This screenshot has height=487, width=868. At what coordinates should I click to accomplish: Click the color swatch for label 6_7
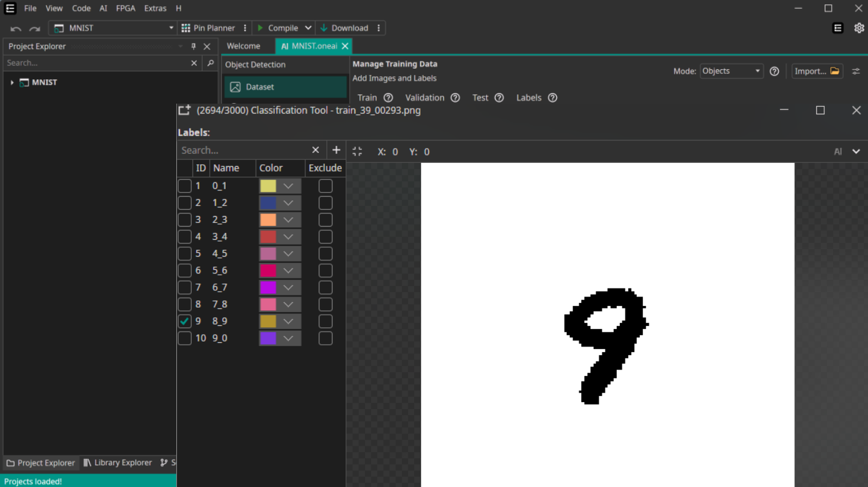pos(268,288)
